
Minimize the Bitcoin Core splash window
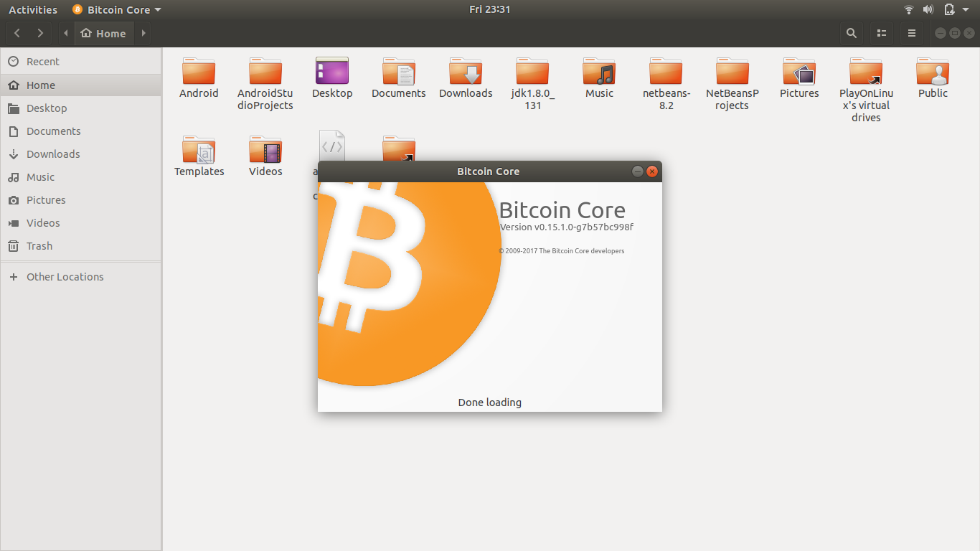coord(637,171)
